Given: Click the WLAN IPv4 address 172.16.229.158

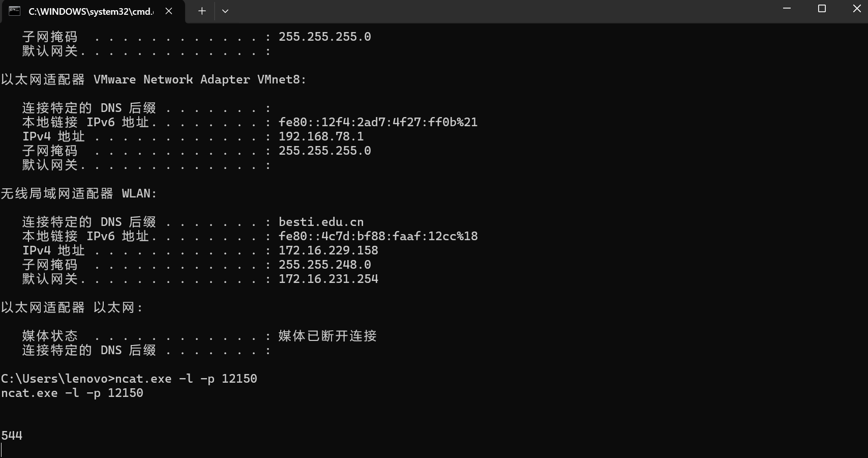Looking at the screenshot, I should [x=328, y=250].
